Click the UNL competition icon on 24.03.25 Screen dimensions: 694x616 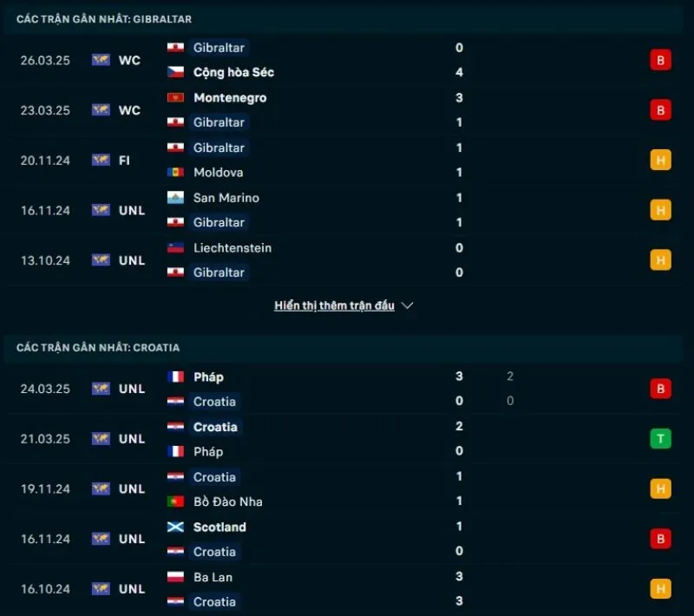(101, 389)
